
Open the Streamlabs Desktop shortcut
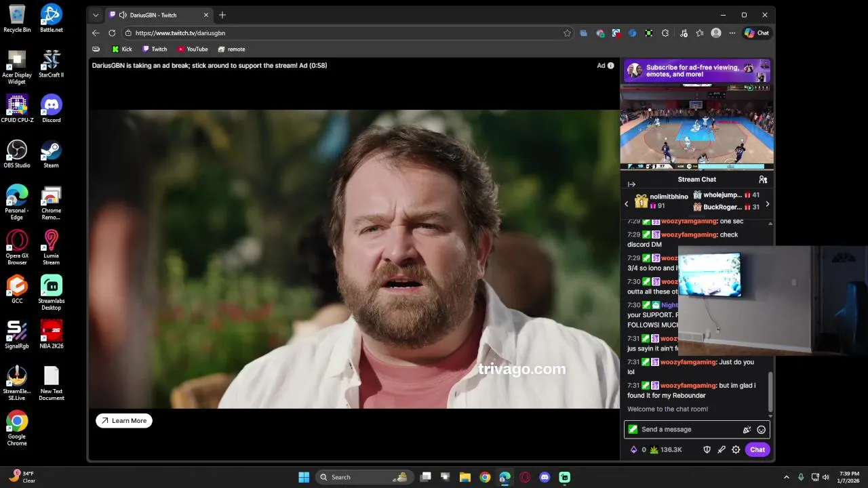coord(51,293)
